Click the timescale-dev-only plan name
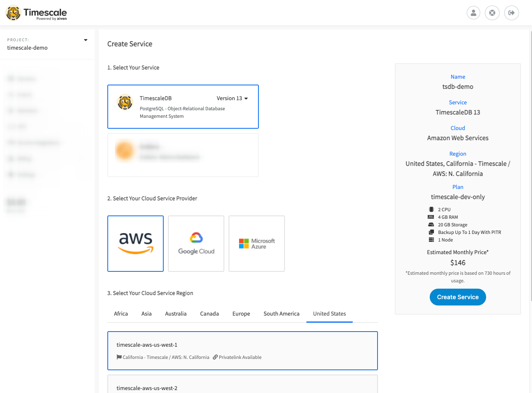 tap(458, 197)
